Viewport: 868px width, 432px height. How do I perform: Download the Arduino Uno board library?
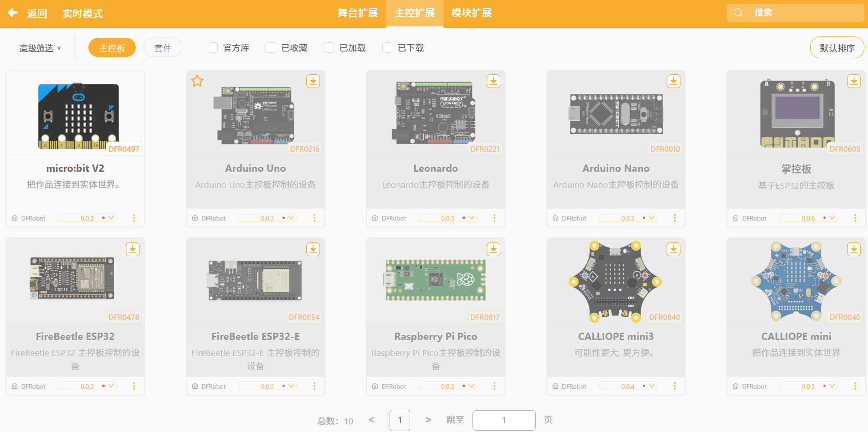click(313, 81)
